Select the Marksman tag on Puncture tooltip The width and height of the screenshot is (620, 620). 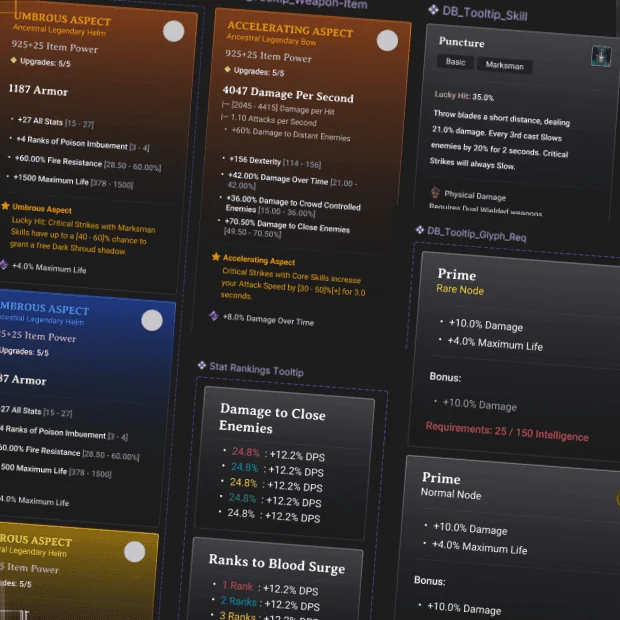505,65
